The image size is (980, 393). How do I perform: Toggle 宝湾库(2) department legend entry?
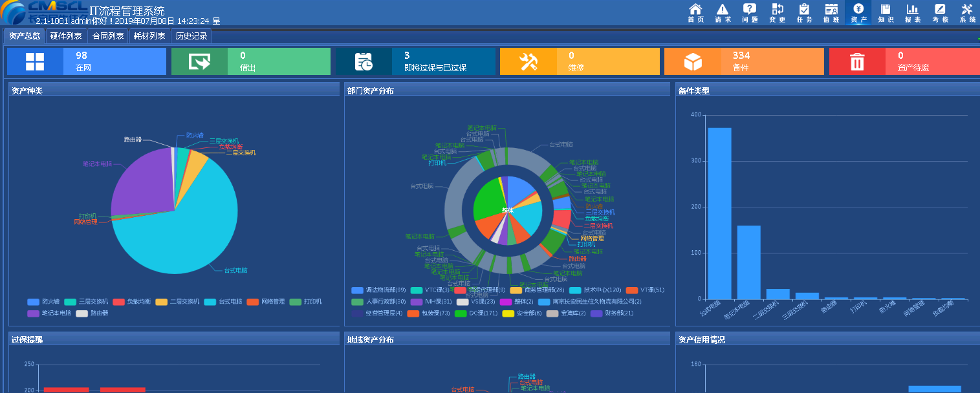point(566,313)
